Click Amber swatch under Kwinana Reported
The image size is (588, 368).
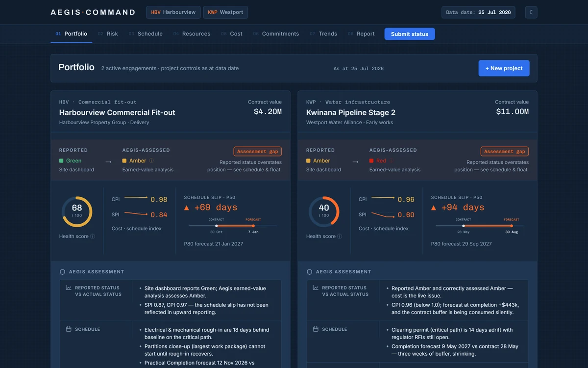(308, 160)
